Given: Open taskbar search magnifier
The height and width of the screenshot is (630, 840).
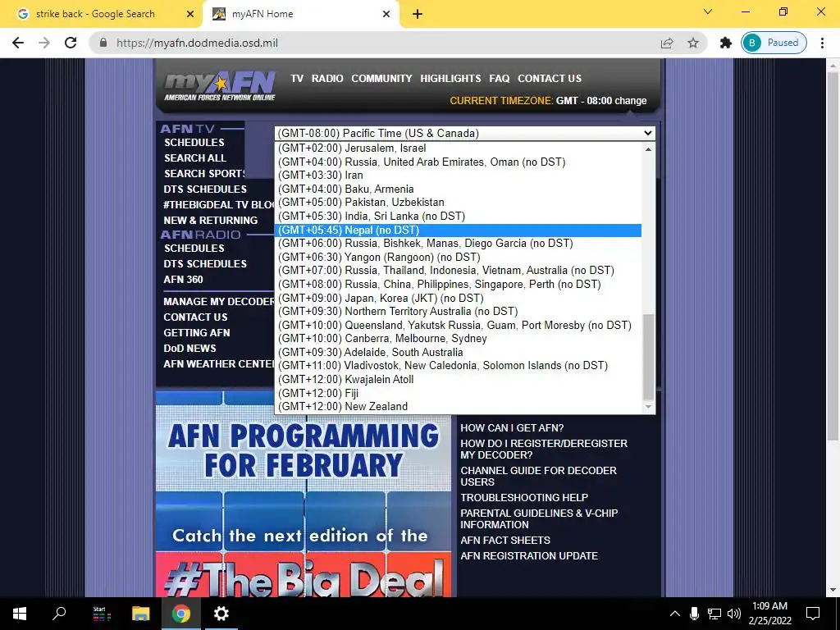Looking at the screenshot, I should tap(59, 614).
